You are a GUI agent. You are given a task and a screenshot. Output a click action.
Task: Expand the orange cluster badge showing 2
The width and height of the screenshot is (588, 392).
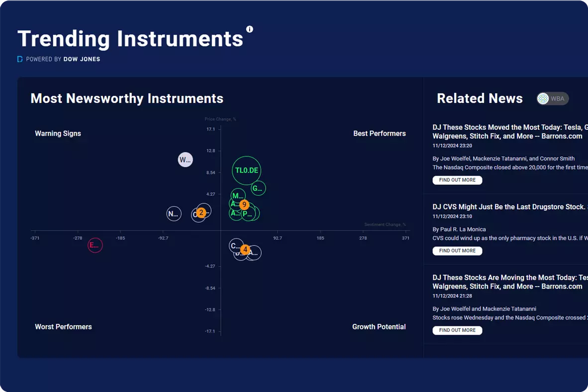(x=201, y=213)
